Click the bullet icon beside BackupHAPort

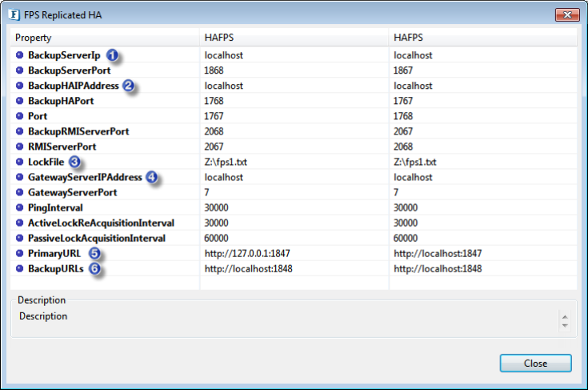pyautogui.click(x=19, y=101)
